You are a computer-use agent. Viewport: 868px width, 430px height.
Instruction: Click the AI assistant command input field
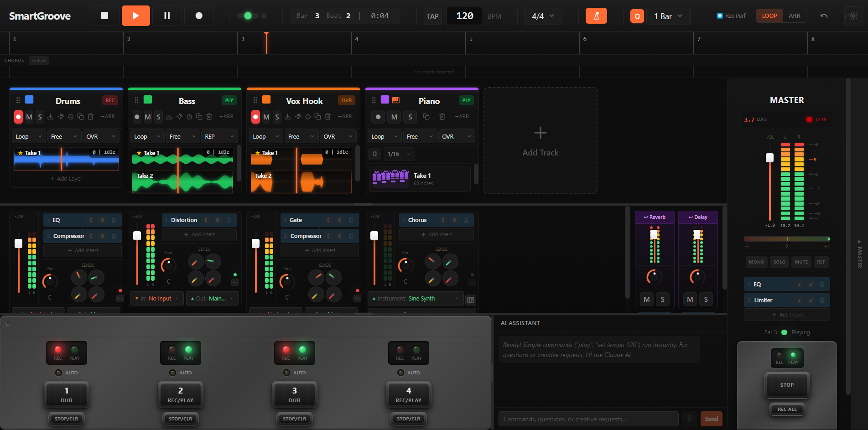(x=588, y=419)
